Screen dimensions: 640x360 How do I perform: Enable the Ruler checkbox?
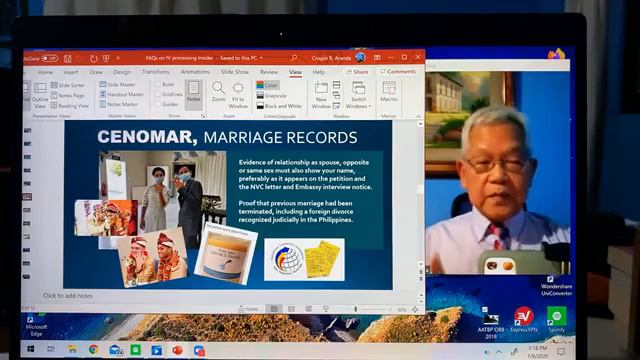click(158, 84)
